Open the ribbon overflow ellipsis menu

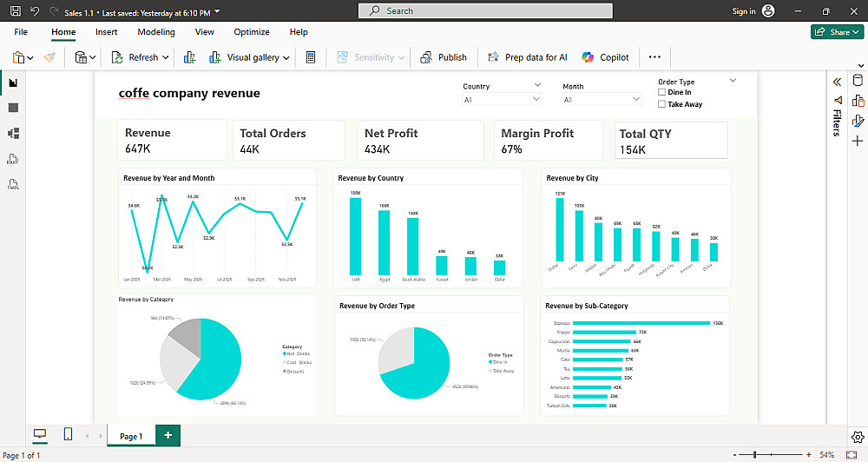(654, 57)
